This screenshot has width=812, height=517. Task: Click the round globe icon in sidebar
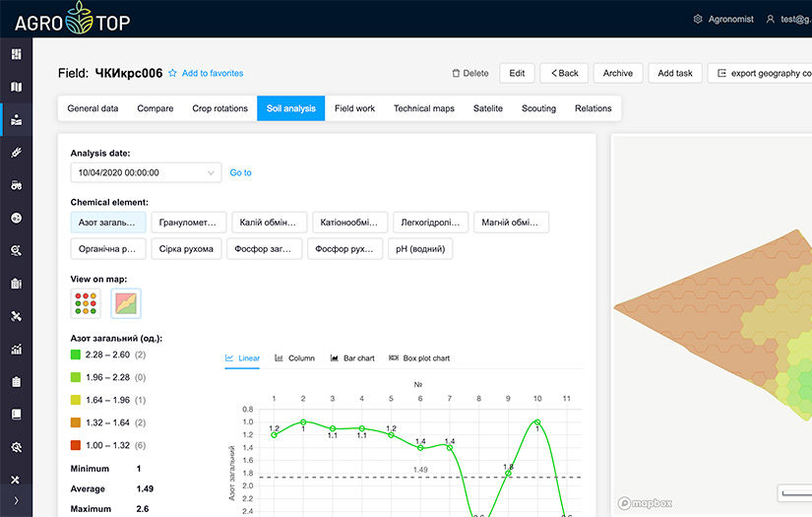[x=17, y=218]
